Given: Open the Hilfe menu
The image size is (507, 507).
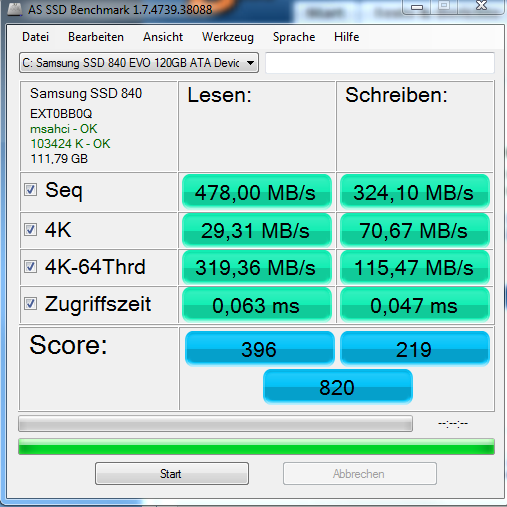Looking at the screenshot, I should click(346, 37).
